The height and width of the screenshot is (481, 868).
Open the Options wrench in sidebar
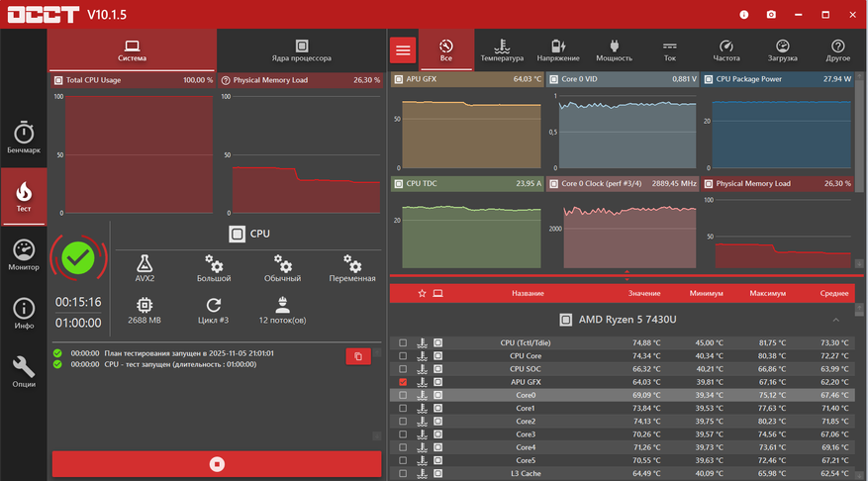point(24,371)
